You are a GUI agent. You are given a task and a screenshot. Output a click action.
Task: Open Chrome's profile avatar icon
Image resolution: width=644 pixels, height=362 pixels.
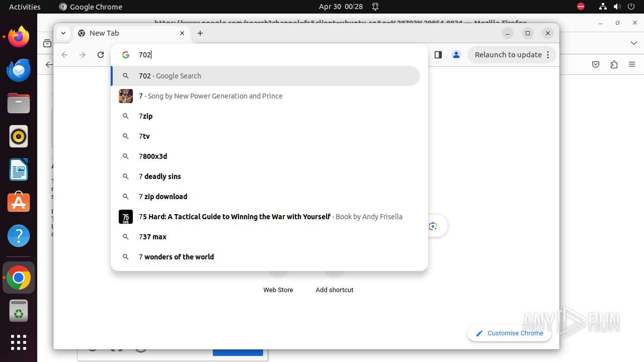pyautogui.click(x=456, y=55)
